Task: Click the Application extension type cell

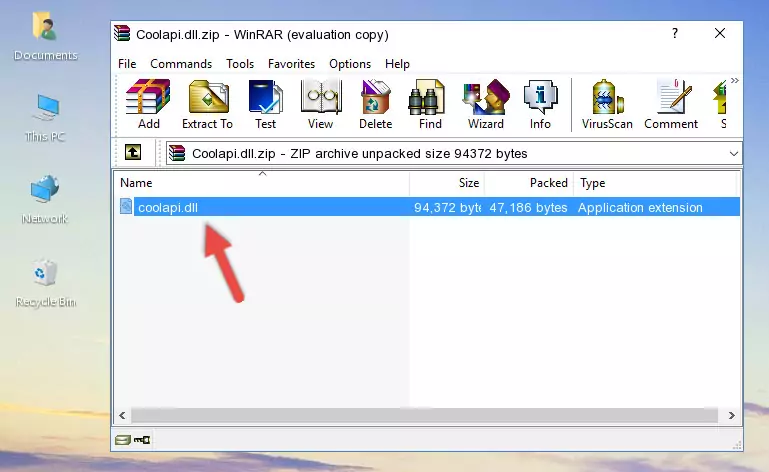Action: (640, 208)
